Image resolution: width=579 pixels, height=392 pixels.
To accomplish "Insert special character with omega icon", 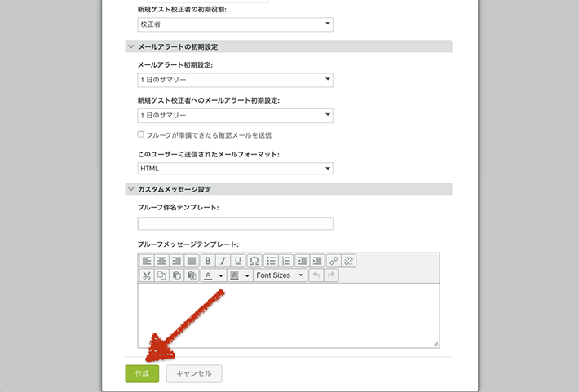I will tap(254, 261).
